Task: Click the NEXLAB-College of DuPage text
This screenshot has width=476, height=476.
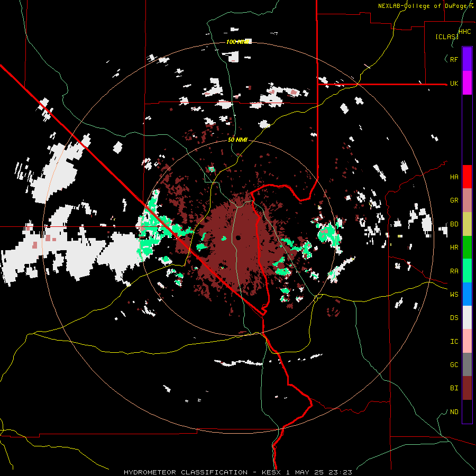Action: click(424, 6)
